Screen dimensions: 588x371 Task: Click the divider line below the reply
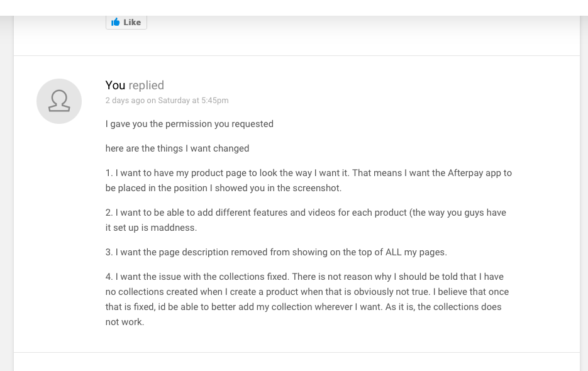(297, 352)
